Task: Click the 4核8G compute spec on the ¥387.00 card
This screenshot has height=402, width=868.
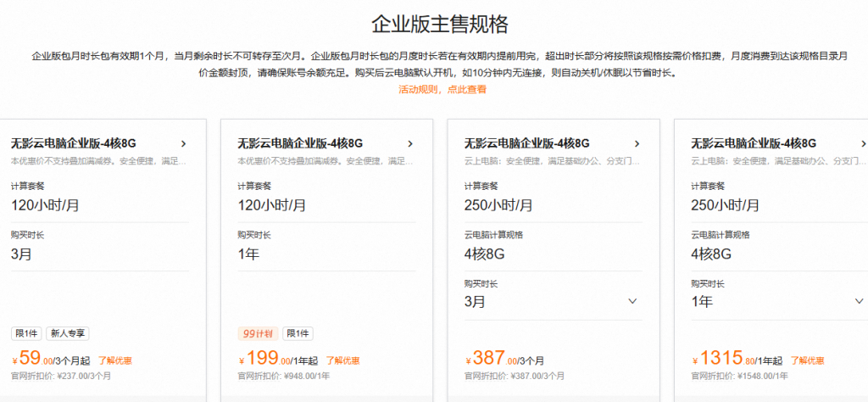Action: tap(485, 254)
